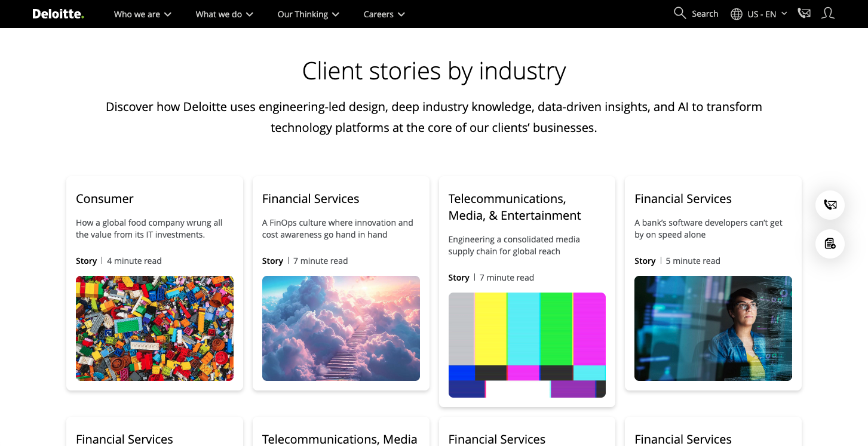The image size is (868, 446).
Task: Click the globe language icon
Action: click(737, 14)
